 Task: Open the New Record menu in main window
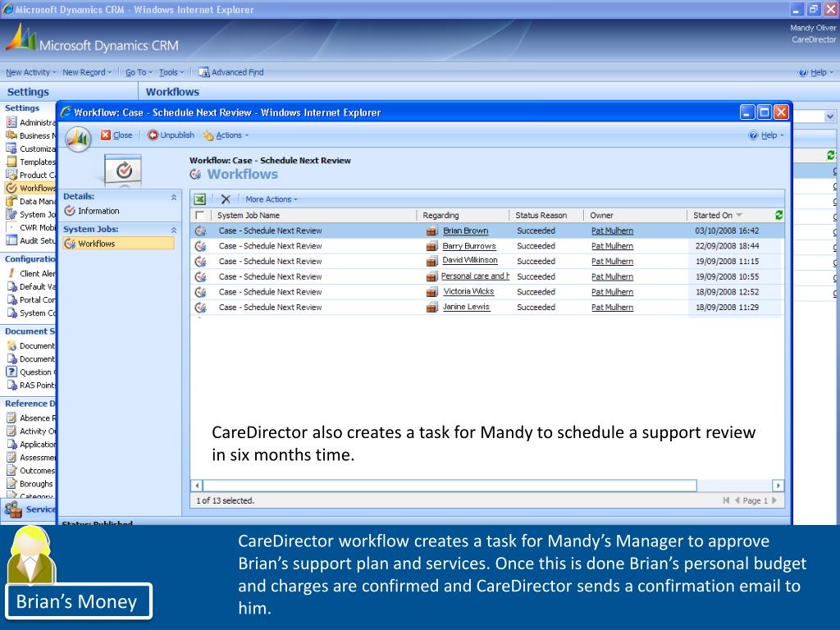[x=87, y=72]
